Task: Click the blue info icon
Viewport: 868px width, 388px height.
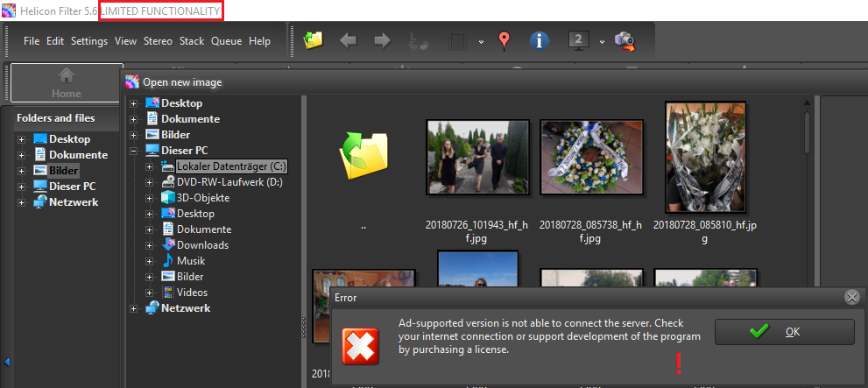Action: tap(540, 40)
